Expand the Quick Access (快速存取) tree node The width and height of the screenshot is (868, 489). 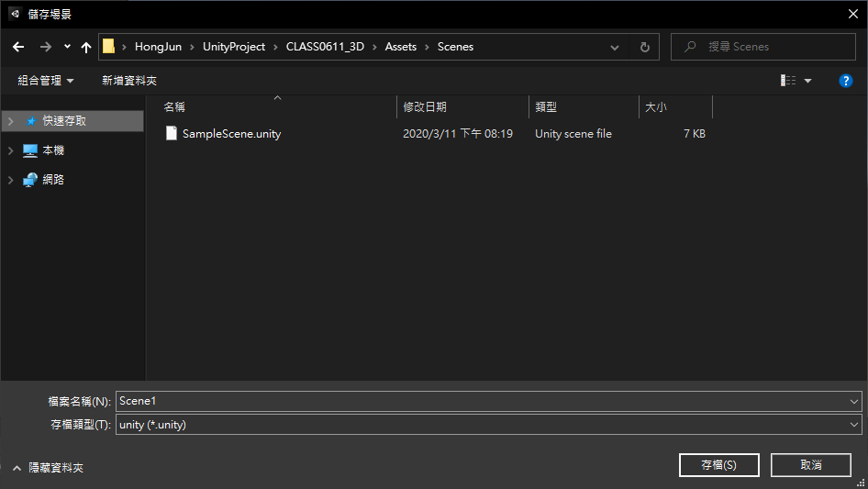click(x=10, y=121)
